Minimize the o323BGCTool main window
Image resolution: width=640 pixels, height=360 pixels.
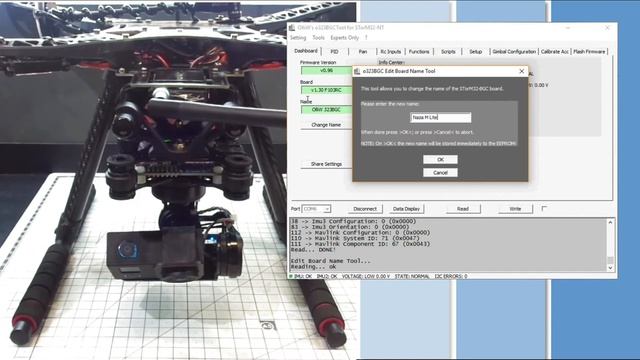(x=568, y=27)
